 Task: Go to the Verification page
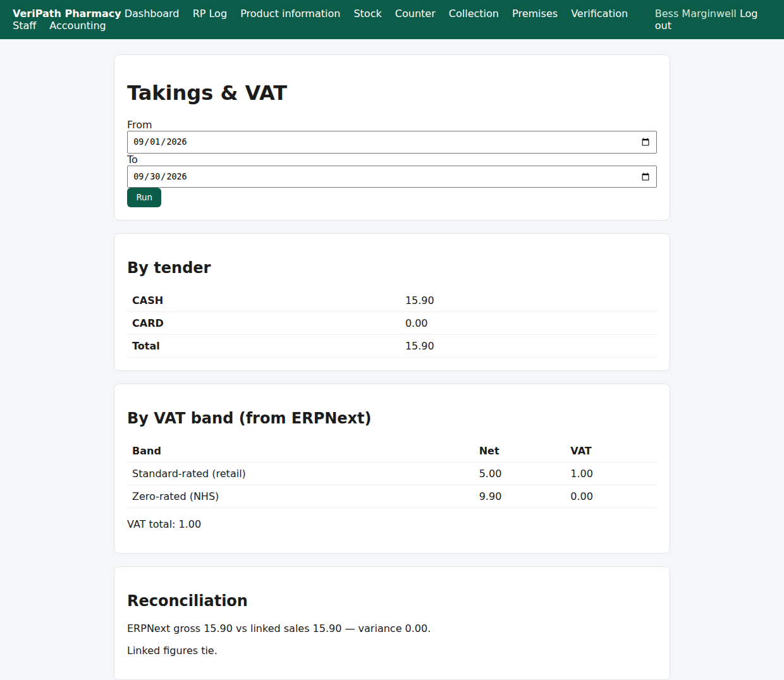pyautogui.click(x=599, y=13)
